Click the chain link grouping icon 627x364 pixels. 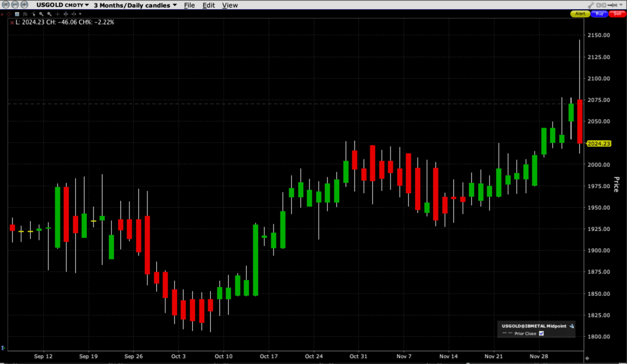[601, 5]
